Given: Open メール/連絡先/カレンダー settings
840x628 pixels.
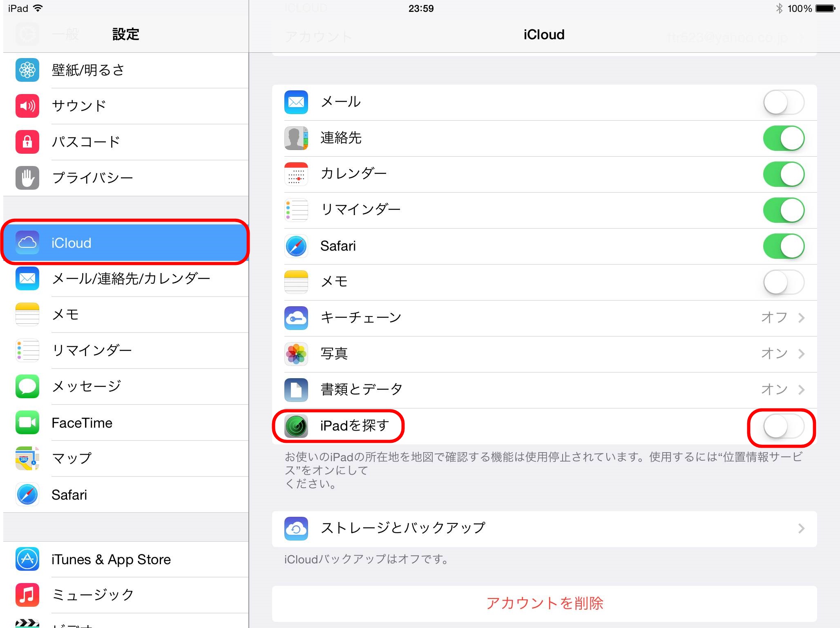Looking at the screenshot, I should [126, 278].
